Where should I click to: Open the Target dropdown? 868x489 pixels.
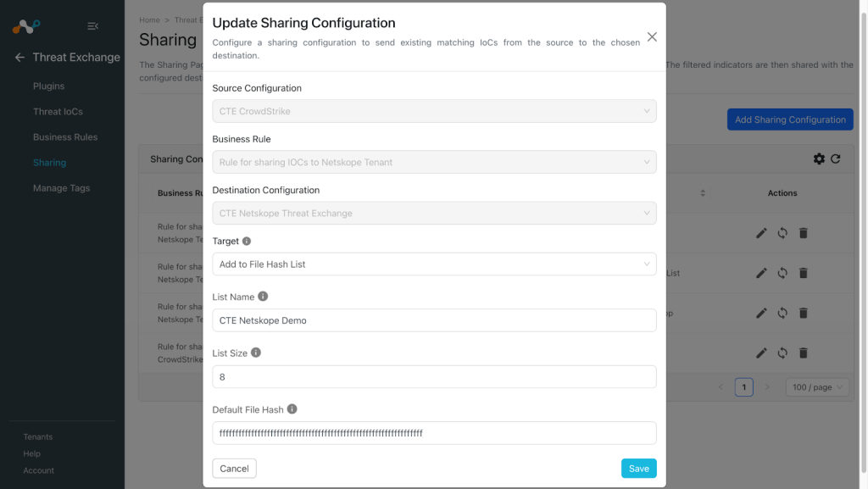pyautogui.click(x=434, y=264)
